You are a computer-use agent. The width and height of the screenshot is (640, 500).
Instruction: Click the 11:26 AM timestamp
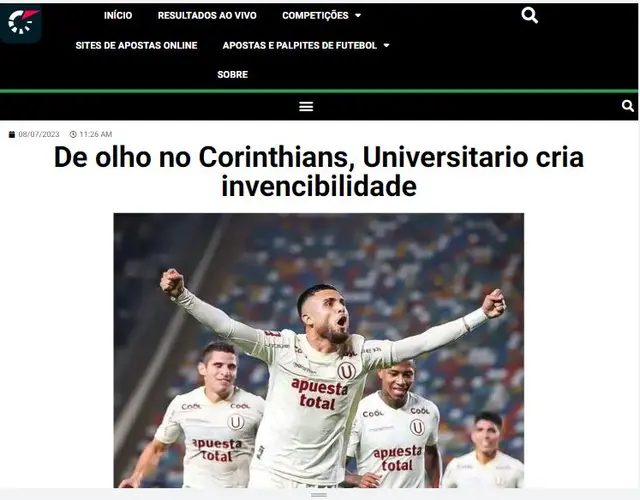click(96, 134)
